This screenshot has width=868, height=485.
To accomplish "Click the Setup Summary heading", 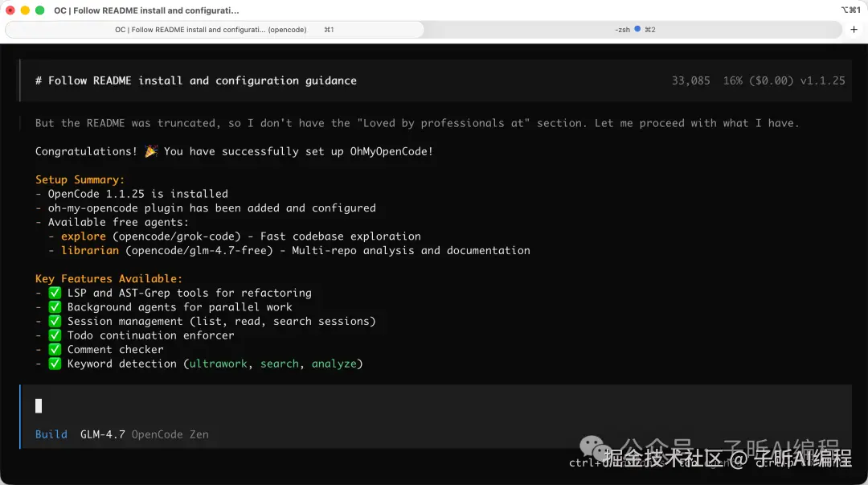I will click(80, 179).
